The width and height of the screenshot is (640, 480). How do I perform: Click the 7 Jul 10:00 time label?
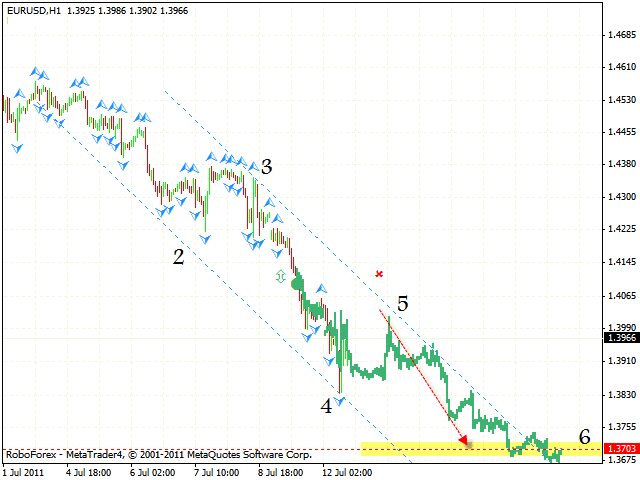click(216, 473)
